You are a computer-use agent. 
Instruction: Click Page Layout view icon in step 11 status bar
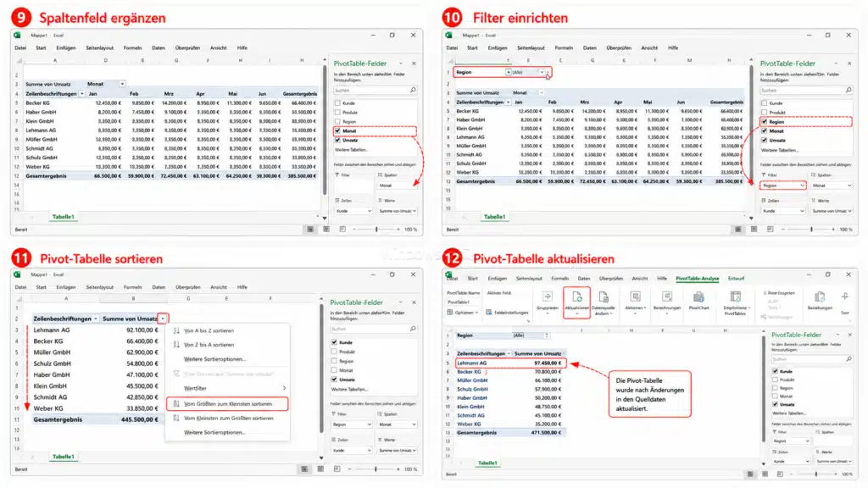pos(320,469)
